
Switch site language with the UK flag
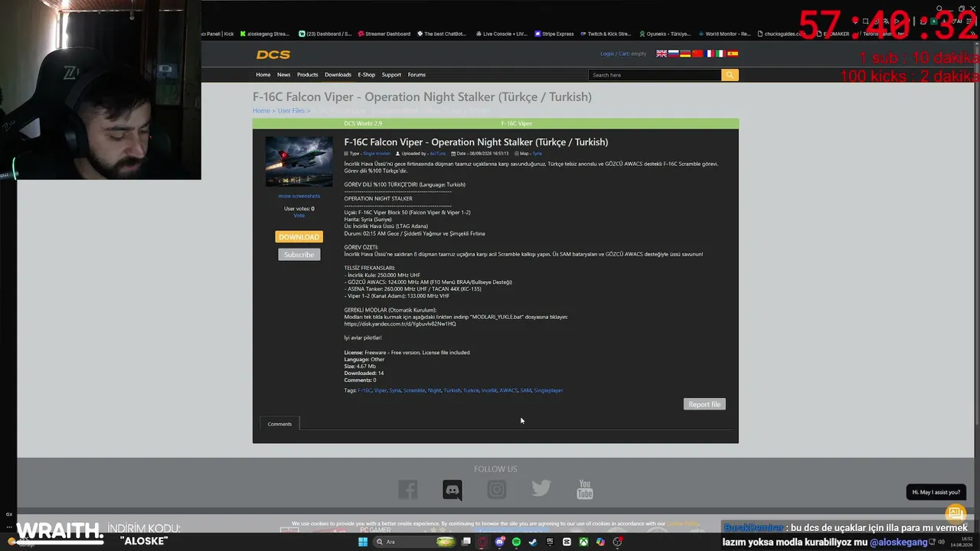tap(661, 54)
